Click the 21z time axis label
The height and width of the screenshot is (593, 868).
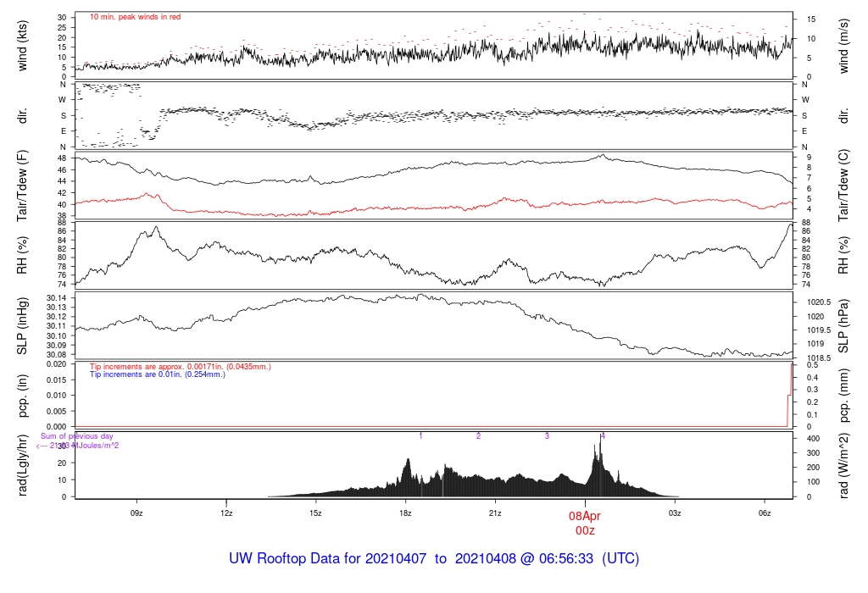pyautogui.click(x=495, y=513)
